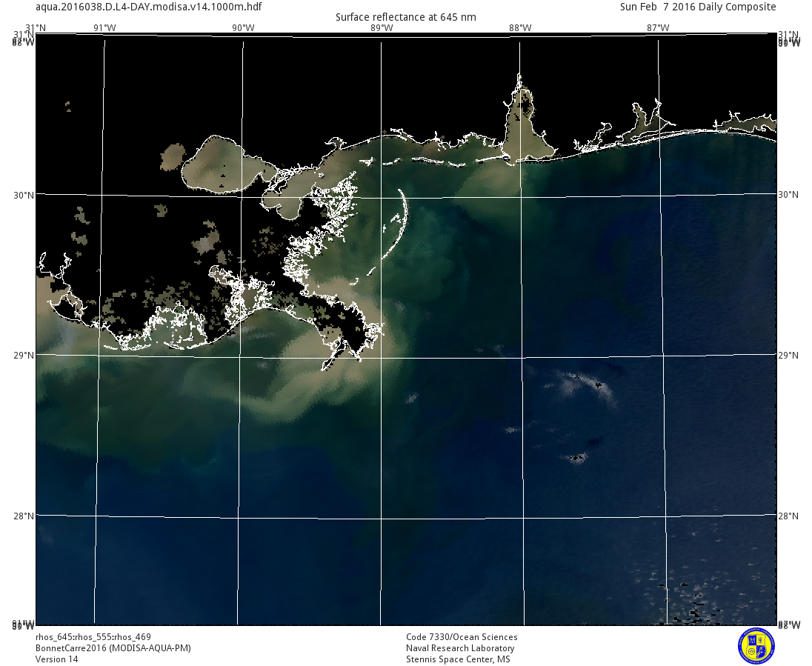
Task: Click the 'Sun Feb 7 2016 Daily Composite' text
Action: click(698, 7)
